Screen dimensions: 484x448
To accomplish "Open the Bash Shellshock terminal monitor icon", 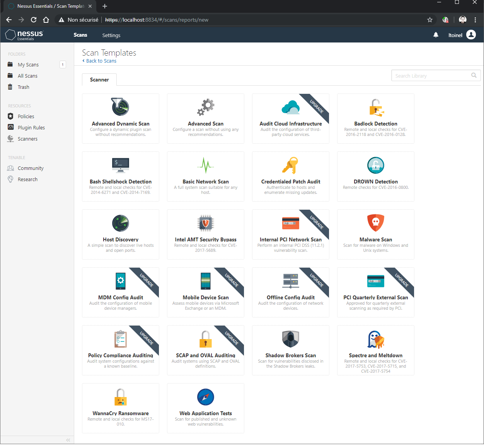I will 121,165.
